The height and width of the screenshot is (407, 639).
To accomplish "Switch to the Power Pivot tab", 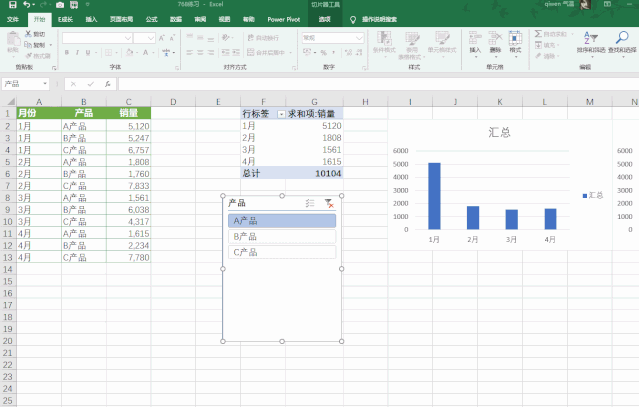I will coord(283,19).
